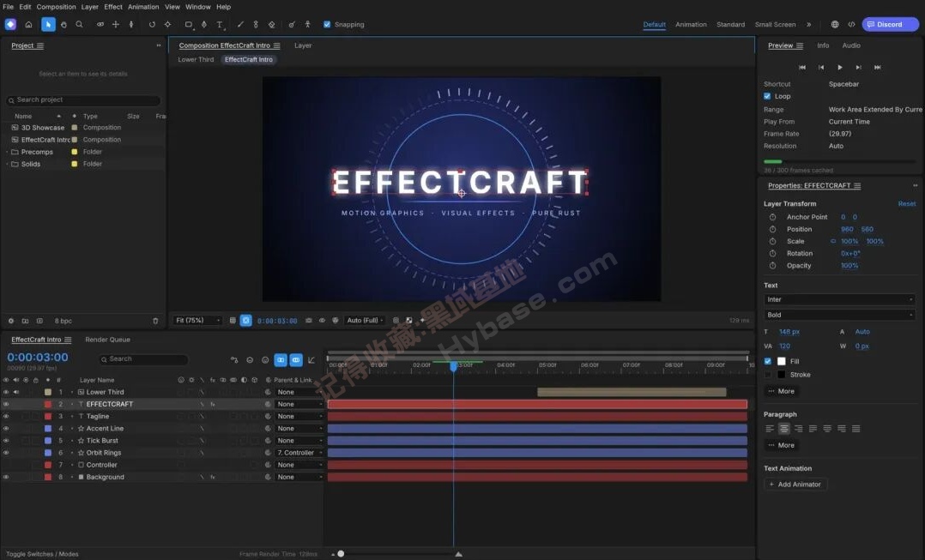The width and height of the screenshot is (925, 560).
Task: Click Add Animator under Text Animation
Action: [795, 485]
